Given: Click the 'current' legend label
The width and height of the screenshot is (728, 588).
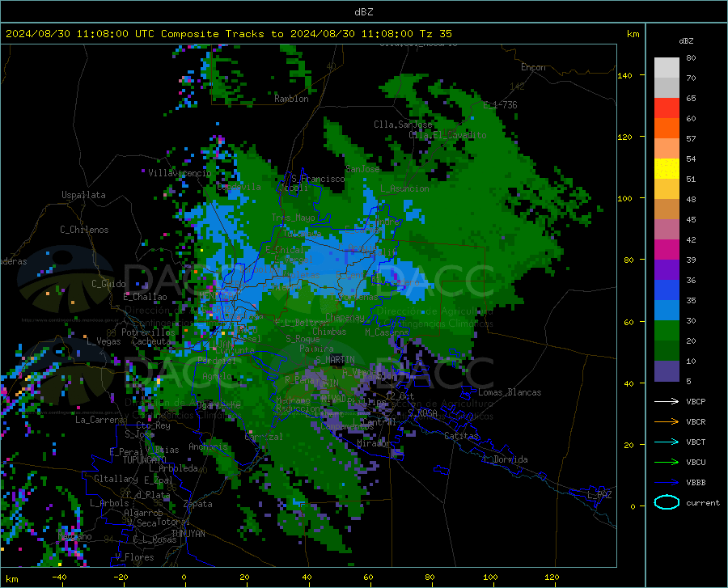Looking at the screenshot, I should pos(703,502).
